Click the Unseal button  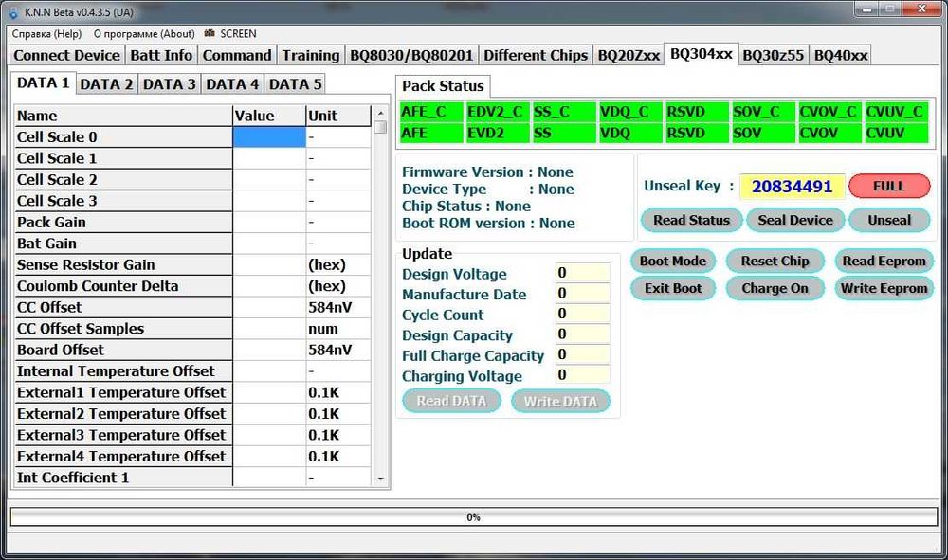point(889,220)
